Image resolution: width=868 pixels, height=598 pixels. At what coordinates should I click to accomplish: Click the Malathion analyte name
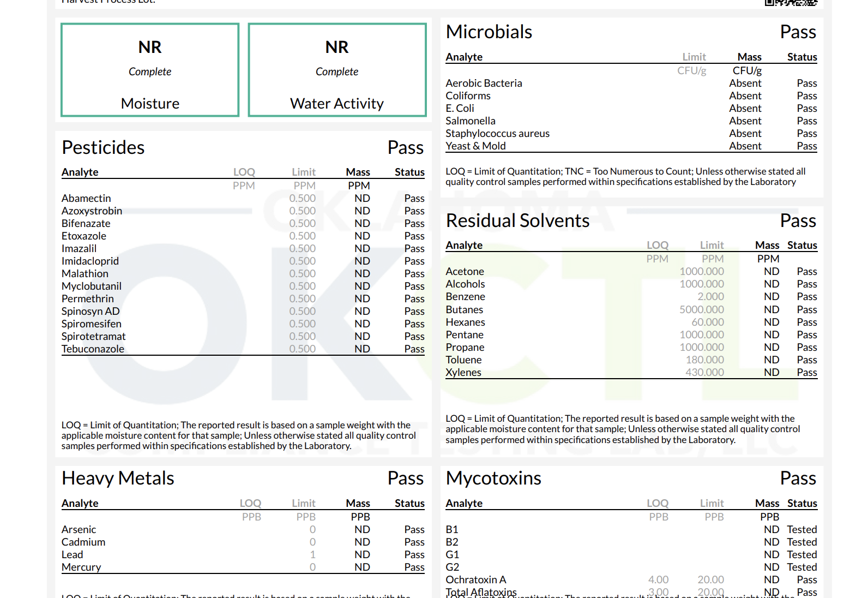click(85, 273)
